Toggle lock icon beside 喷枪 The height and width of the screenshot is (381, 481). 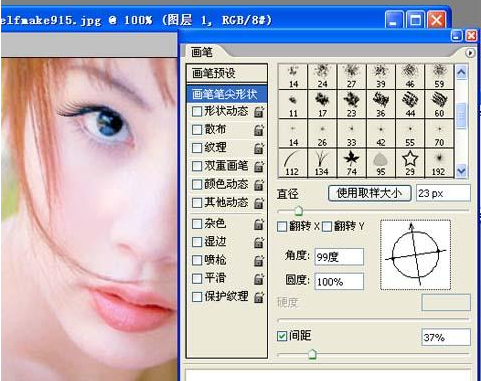259,261
